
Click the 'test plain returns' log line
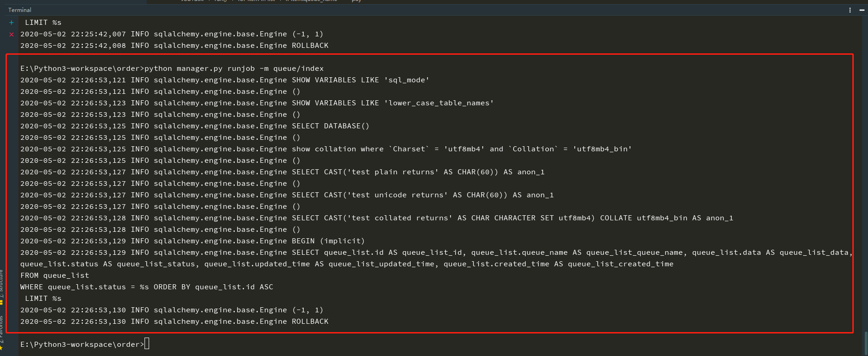coord(282,172)
